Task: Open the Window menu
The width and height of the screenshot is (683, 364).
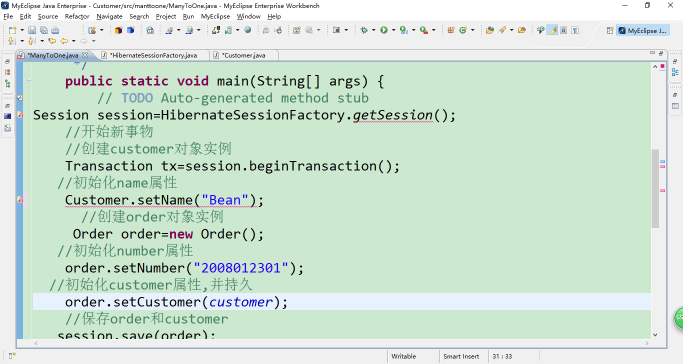Action: click(248, 17)
